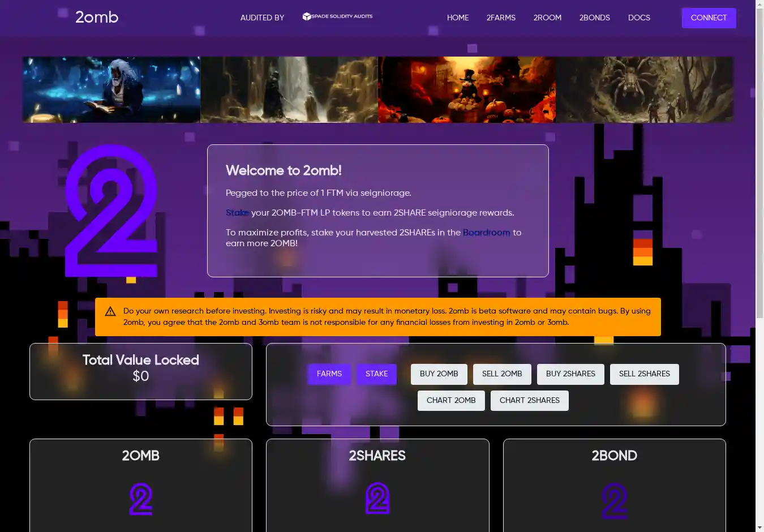Open the Spade Solidity Audits logo link
Viewport: 764px width, 532px height.
(x=337, y=16)
